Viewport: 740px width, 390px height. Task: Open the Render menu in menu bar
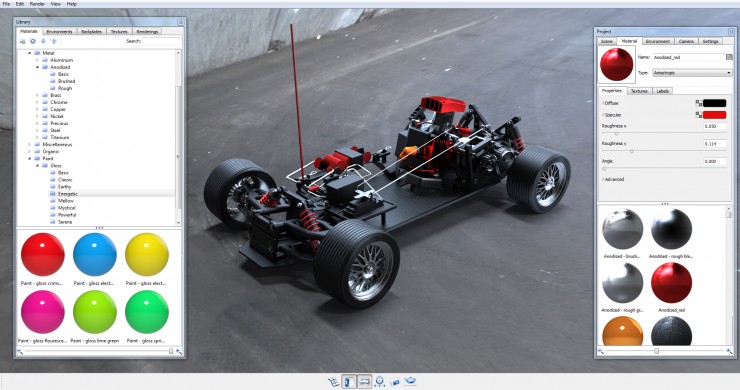pos(37,4)
